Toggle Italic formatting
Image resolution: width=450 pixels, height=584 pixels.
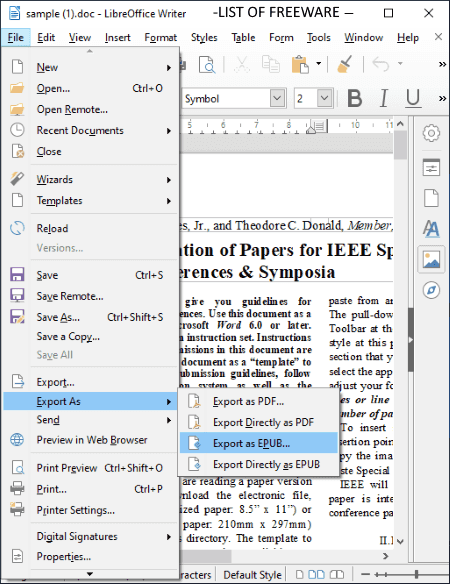point(384,98)
